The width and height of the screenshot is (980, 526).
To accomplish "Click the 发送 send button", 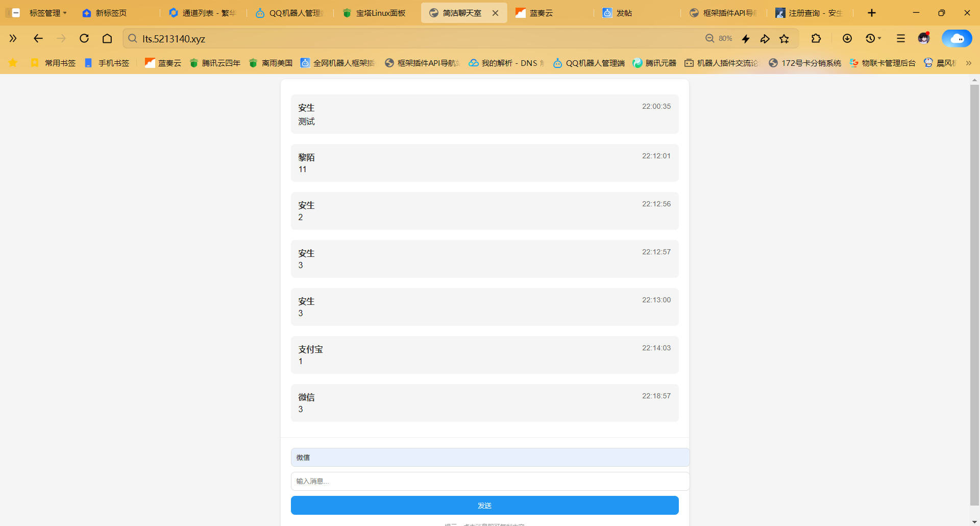I will (x=484, y=505).
